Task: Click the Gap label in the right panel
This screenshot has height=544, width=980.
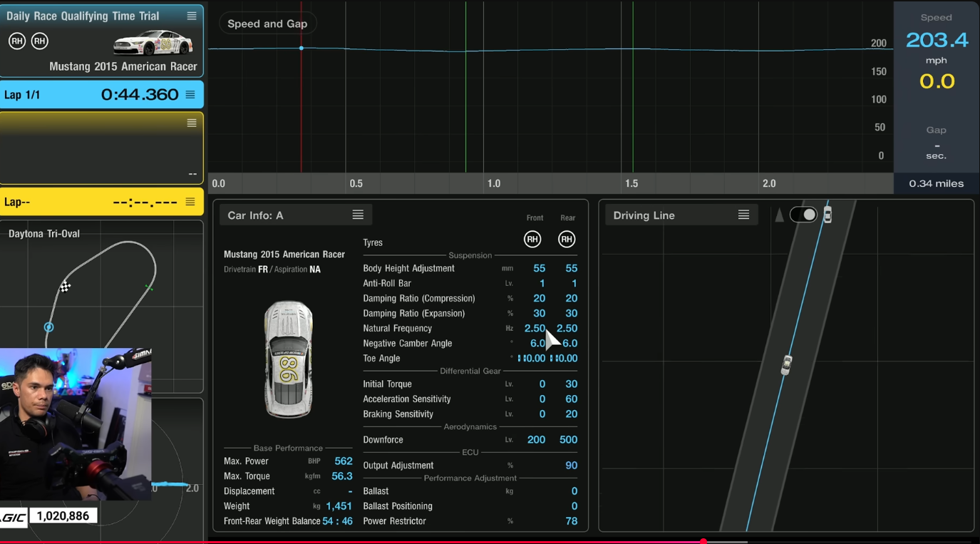Action: (937, 130)
